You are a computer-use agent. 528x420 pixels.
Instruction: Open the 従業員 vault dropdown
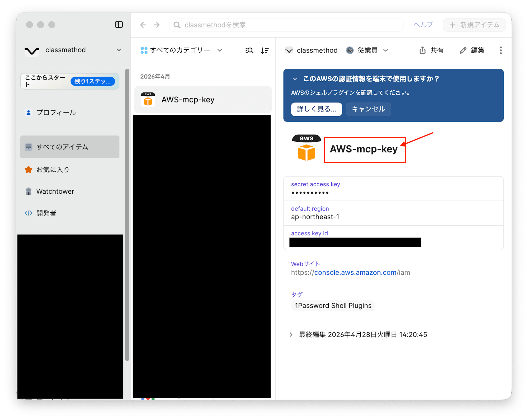click(385, 50)
